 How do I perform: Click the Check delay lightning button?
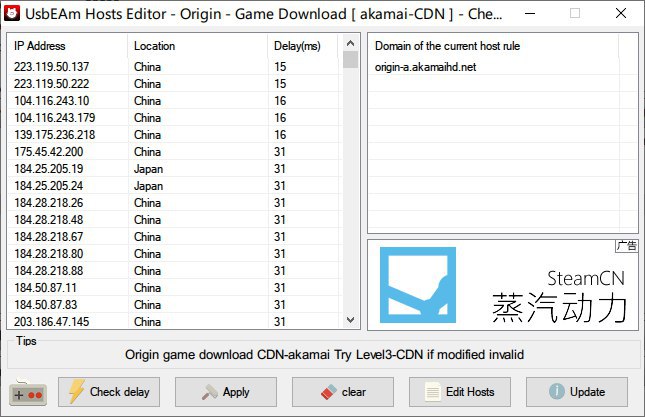109,392
